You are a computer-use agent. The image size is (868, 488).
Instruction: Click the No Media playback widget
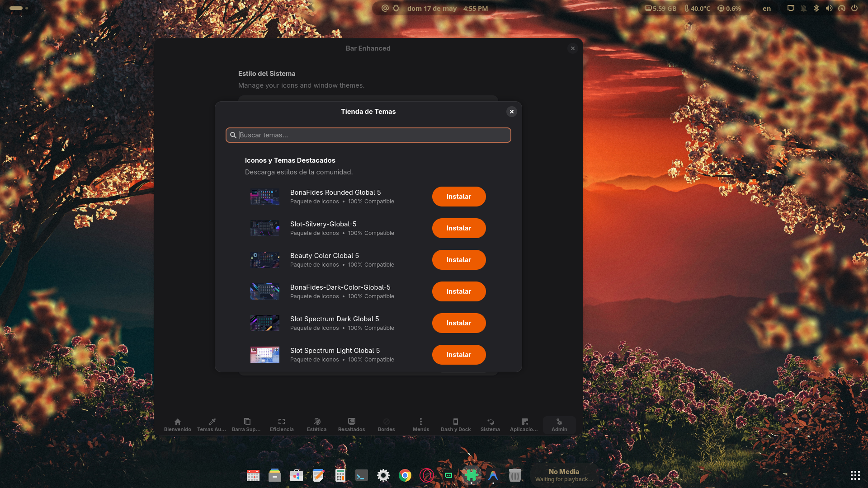(x=564, y=475)
